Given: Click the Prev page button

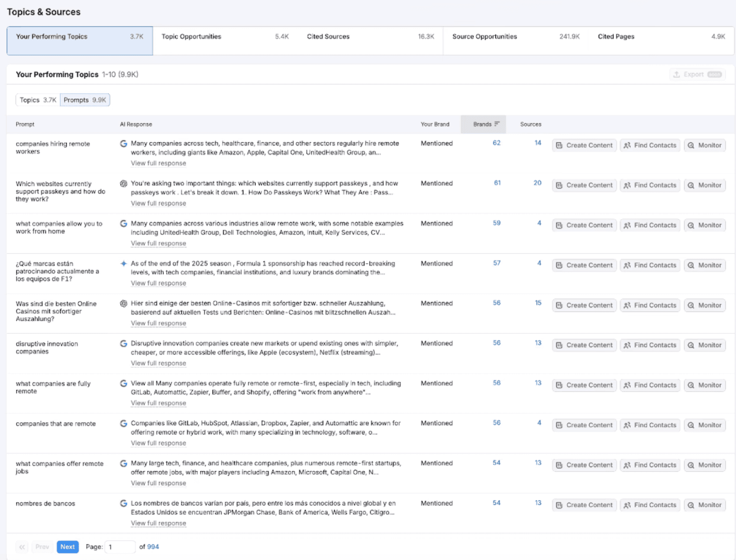Looking at the screenshot, I should tap(42, 547).
